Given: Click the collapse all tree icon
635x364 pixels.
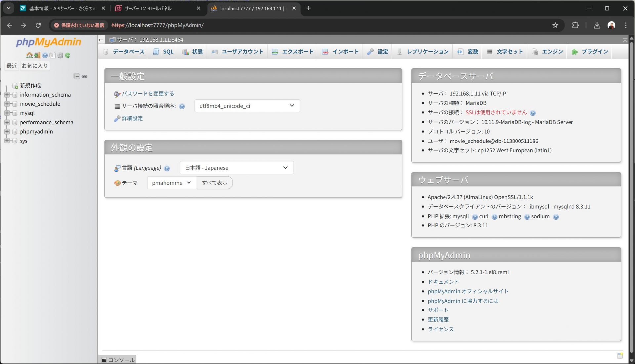Looking at the screenshot, I should [x=77, y=76].
